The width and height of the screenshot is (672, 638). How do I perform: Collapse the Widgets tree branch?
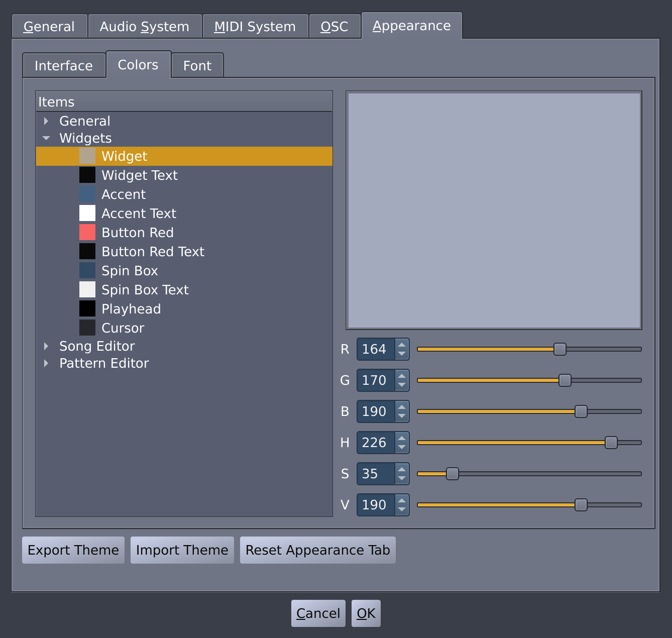46,138
